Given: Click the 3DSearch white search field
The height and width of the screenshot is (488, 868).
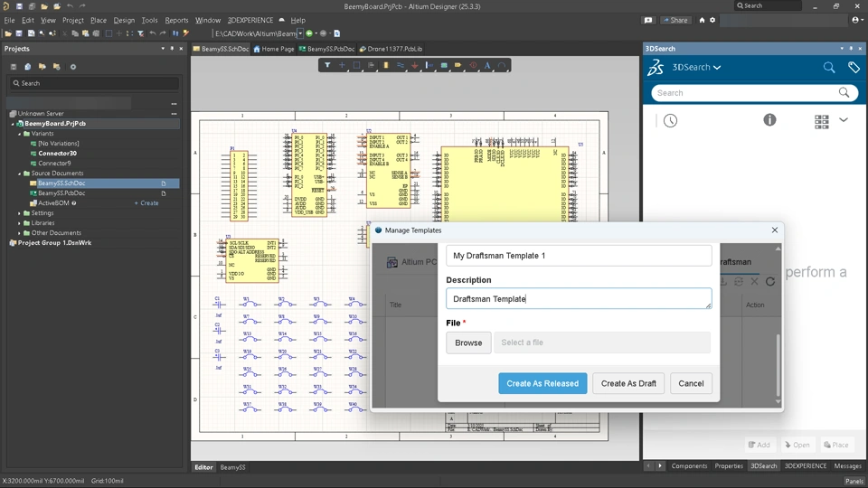Looking at the screenshot, I should pos(754,93).
